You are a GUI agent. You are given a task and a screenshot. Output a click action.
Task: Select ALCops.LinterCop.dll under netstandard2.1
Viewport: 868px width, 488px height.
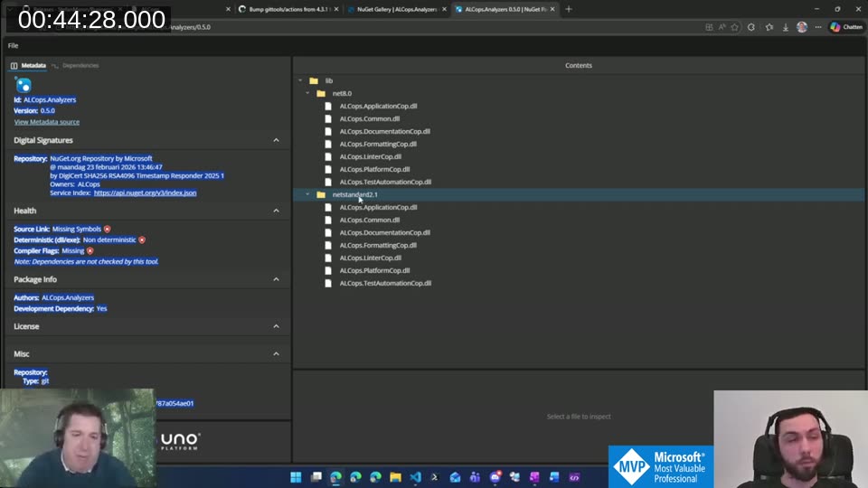click(371, 258)
